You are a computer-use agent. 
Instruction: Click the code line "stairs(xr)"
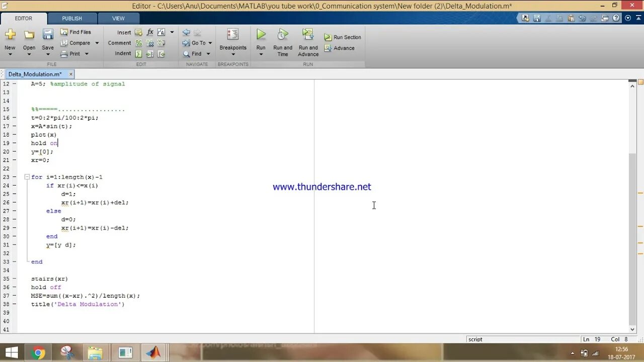(49, 279)
